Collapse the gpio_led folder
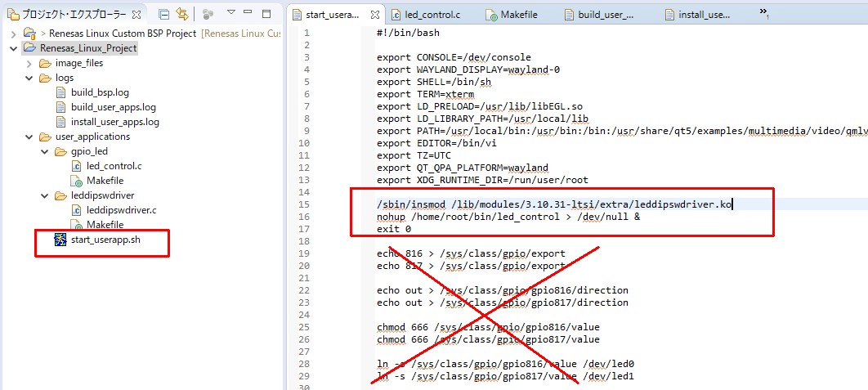868x390 pixels. 44,151
